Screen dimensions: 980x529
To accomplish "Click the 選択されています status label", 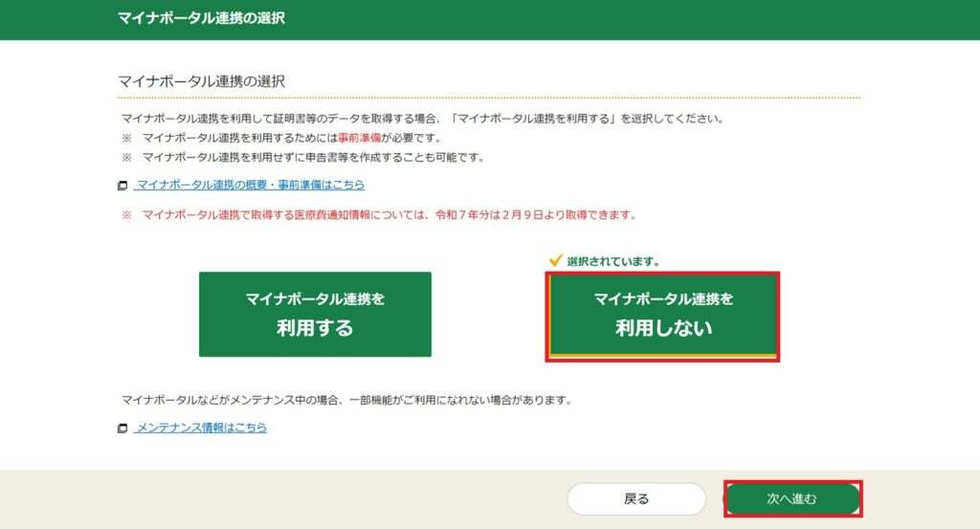I will click(613, 261).
